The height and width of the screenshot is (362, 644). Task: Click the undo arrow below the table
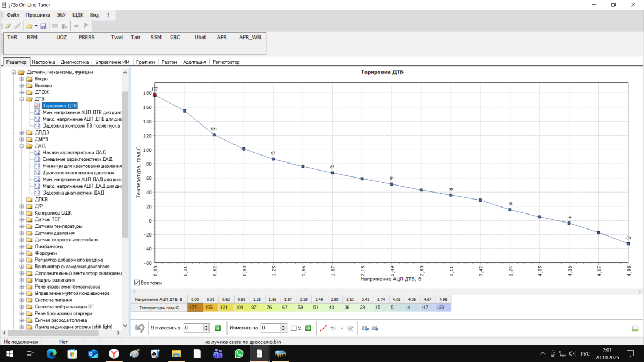[140, 328]
